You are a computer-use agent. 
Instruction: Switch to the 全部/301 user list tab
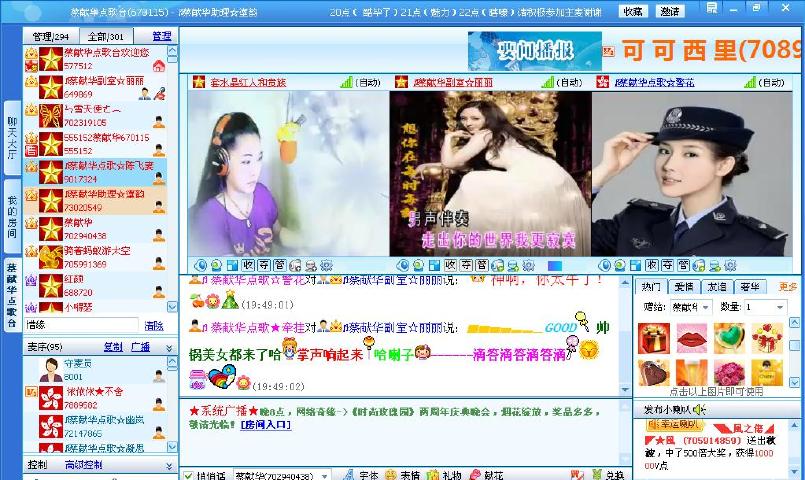click(x=105, y=36)
